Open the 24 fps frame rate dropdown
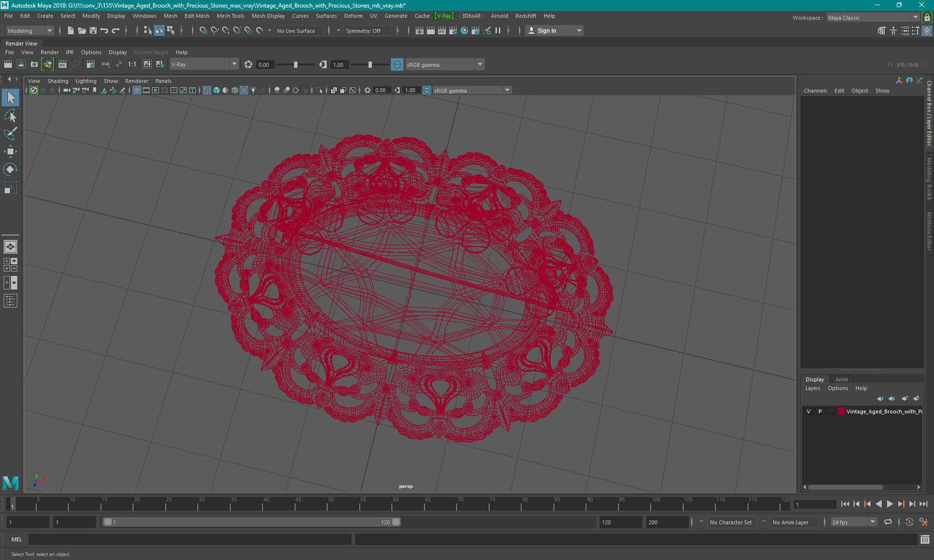 (854, 522)
